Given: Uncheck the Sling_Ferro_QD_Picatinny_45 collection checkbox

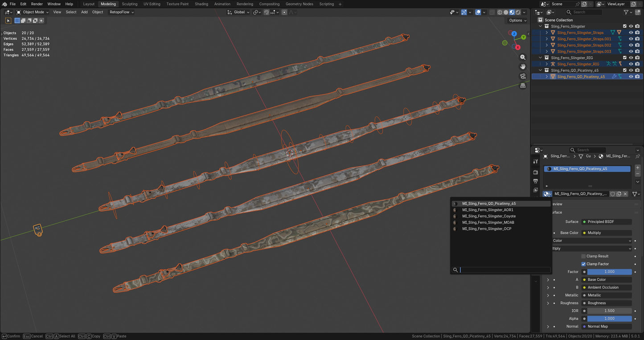Looking at the screenshot, I should click(x=624, y=70).
